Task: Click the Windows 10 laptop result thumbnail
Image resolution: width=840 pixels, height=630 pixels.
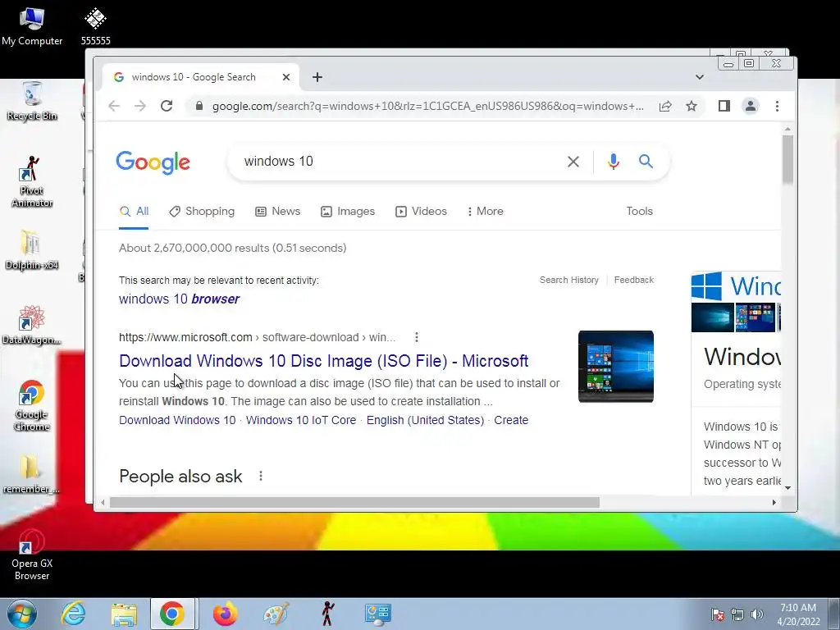Action: tap(616, 367)
